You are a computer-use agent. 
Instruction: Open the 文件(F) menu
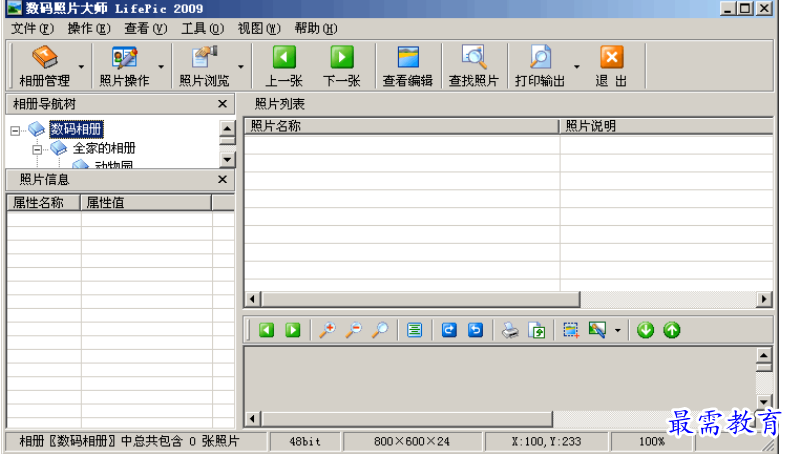click(32, 29)
